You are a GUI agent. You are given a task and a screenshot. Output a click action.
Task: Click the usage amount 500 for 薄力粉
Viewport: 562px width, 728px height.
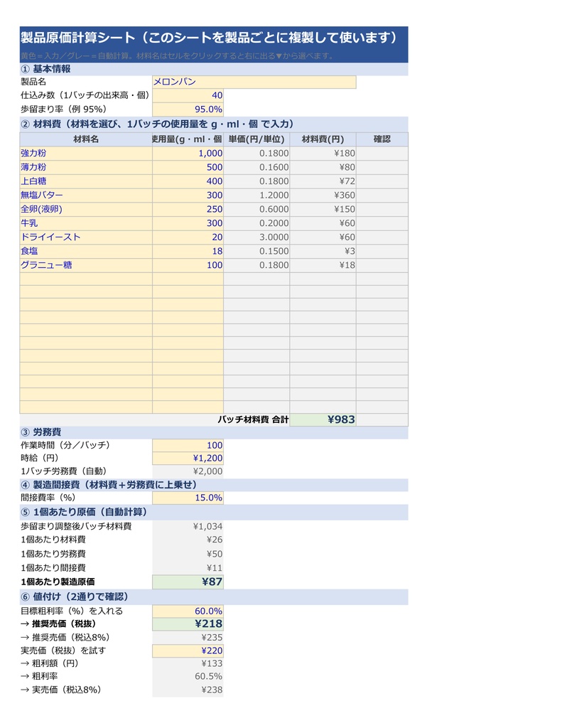(188, 168)
